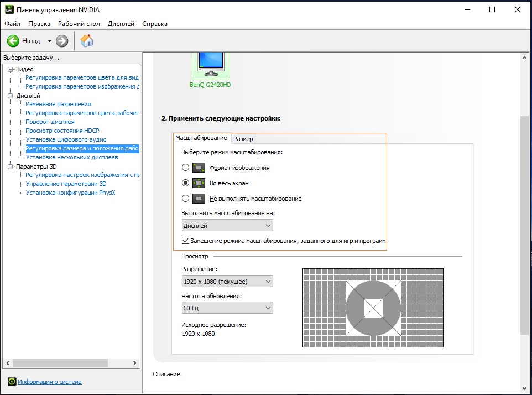Click the No scaling mode icon
This screenshot has width=532, height=395.
point(199,199)
